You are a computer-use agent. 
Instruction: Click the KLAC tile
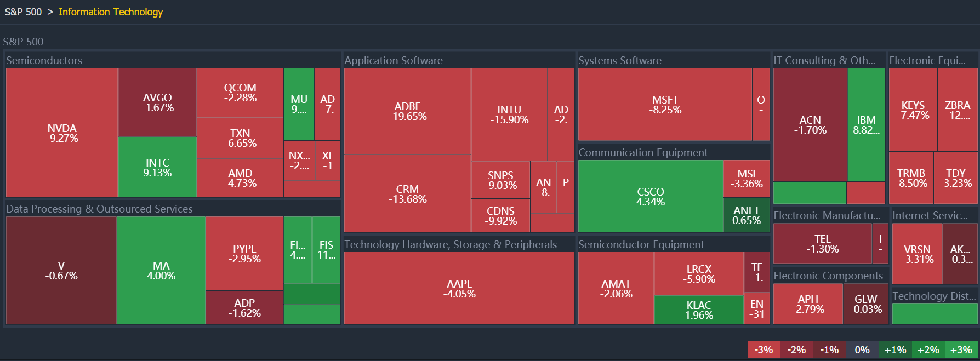(x=699, y=310)
